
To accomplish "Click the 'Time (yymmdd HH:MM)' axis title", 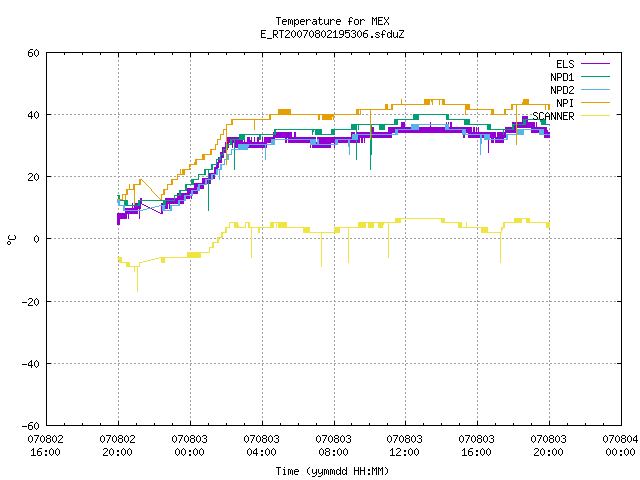I will coord(332,471).
